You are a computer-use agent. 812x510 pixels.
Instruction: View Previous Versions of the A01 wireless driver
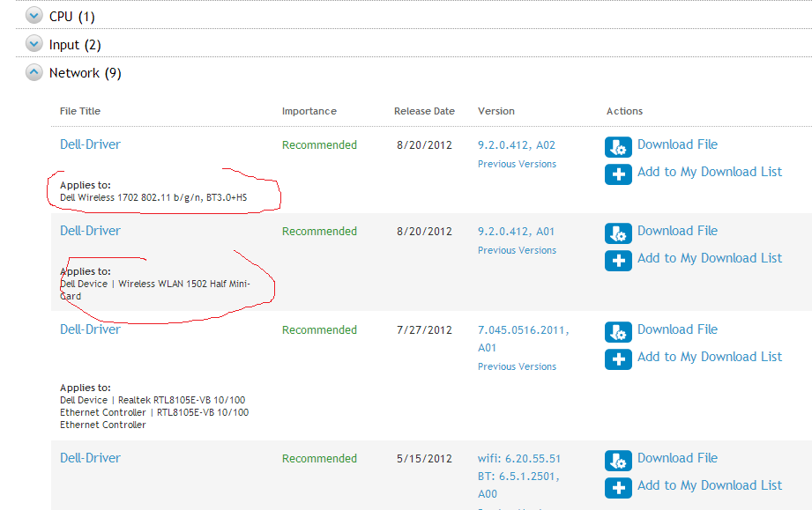[x=517, y=250]
